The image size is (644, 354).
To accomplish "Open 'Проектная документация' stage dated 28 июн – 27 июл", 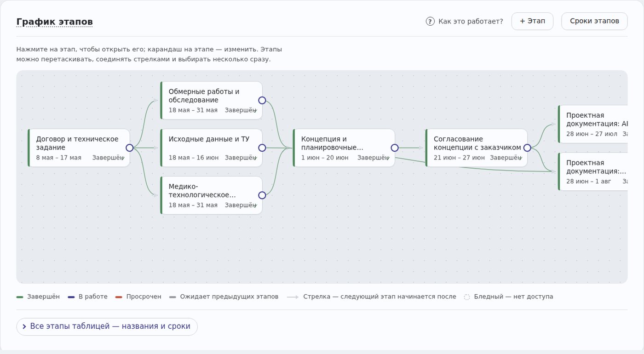I will pos(593,124).
